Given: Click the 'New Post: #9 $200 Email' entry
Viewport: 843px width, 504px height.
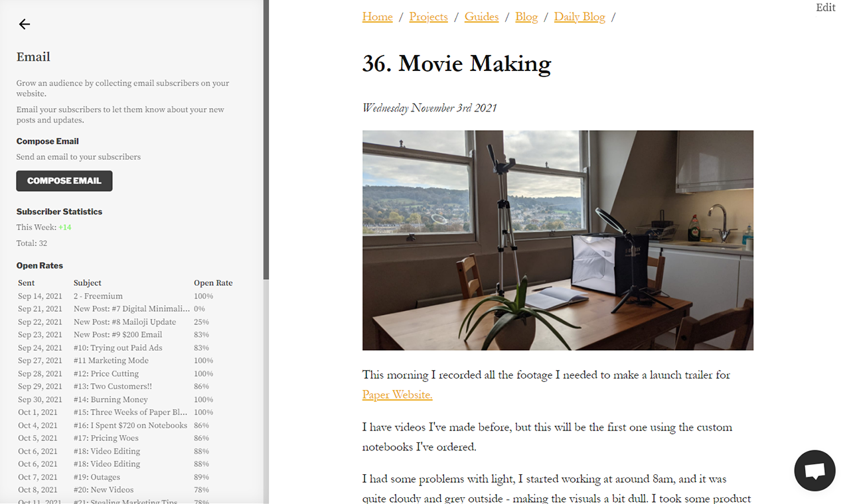Looking at the screenshot, I should click(118, 334).
